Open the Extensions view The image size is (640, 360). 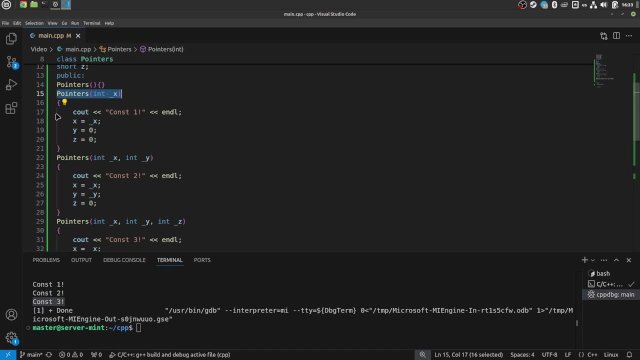[11, 108]
